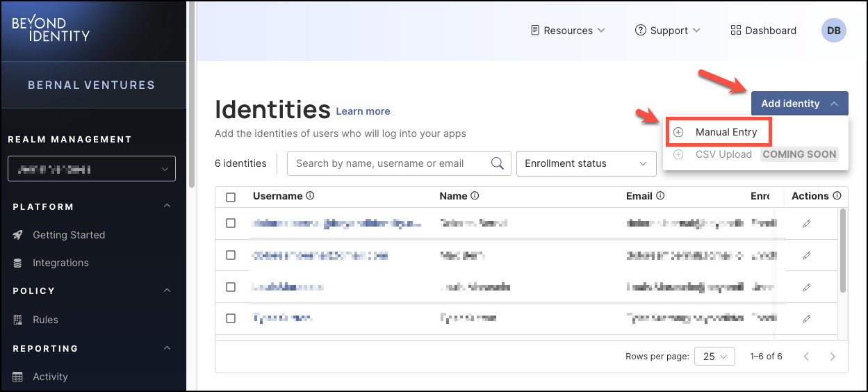
Task: Change rows per page dropdown 25
Action: coord(714,357)
